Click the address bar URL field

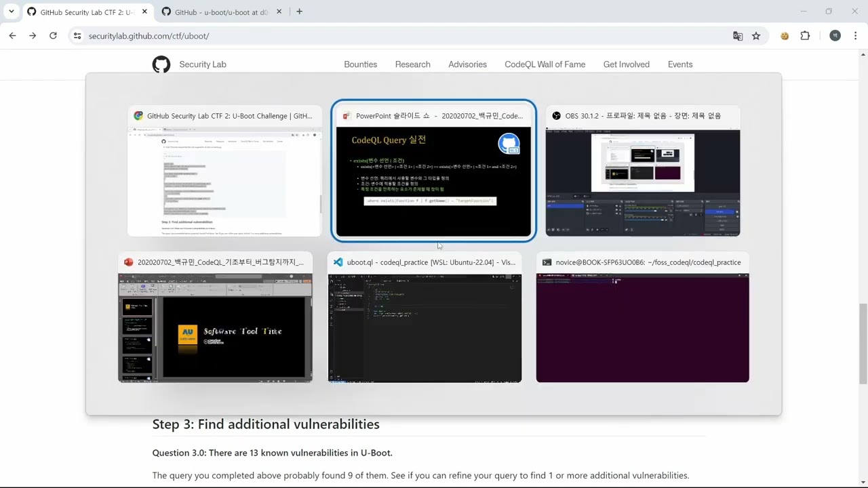point(407,36)
